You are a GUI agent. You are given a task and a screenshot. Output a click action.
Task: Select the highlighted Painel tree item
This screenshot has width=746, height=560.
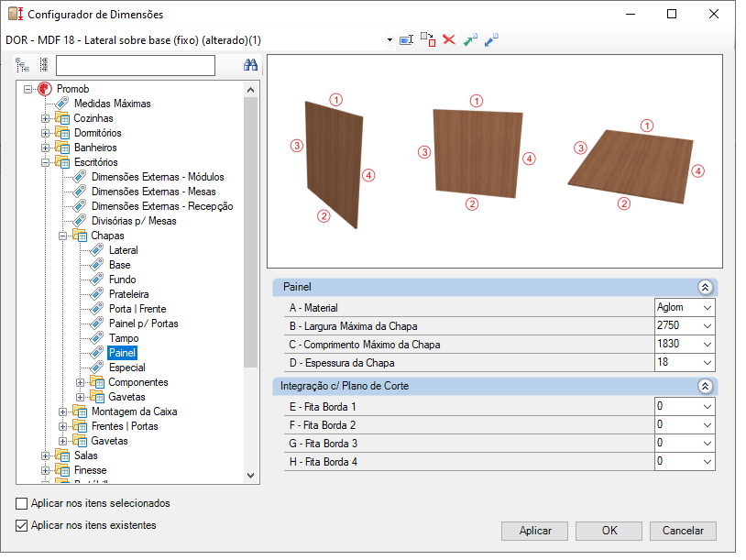point(122,353)
